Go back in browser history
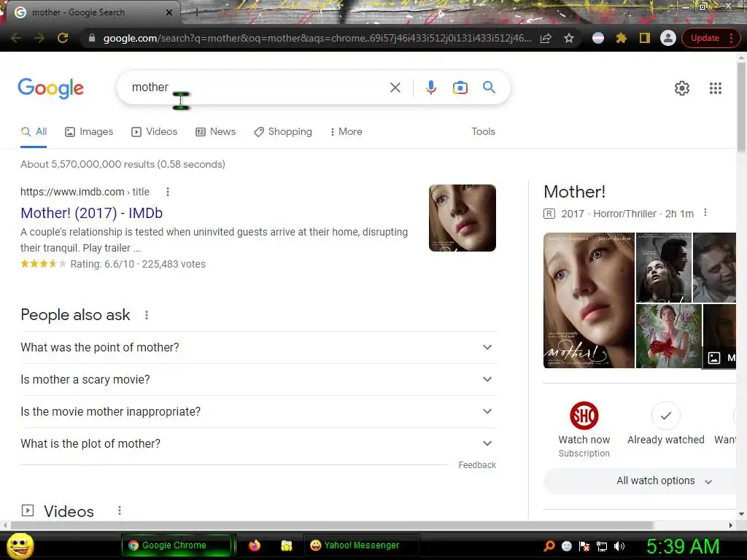Screen dimensions: 747x560 coord(16,38)
